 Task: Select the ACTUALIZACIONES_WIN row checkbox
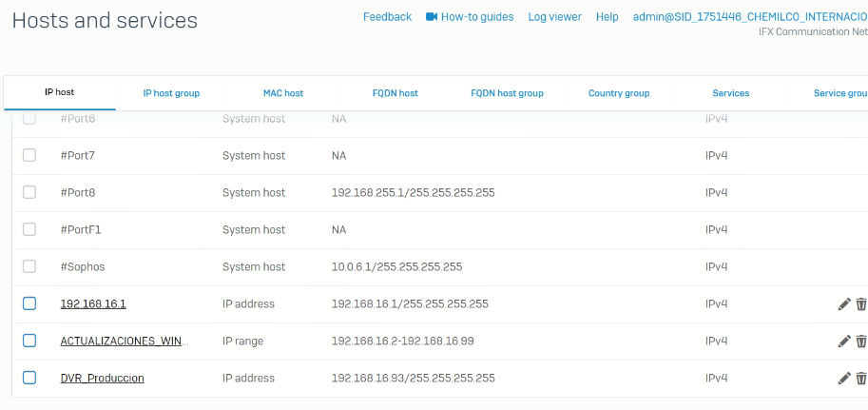(x=29, y=341)
